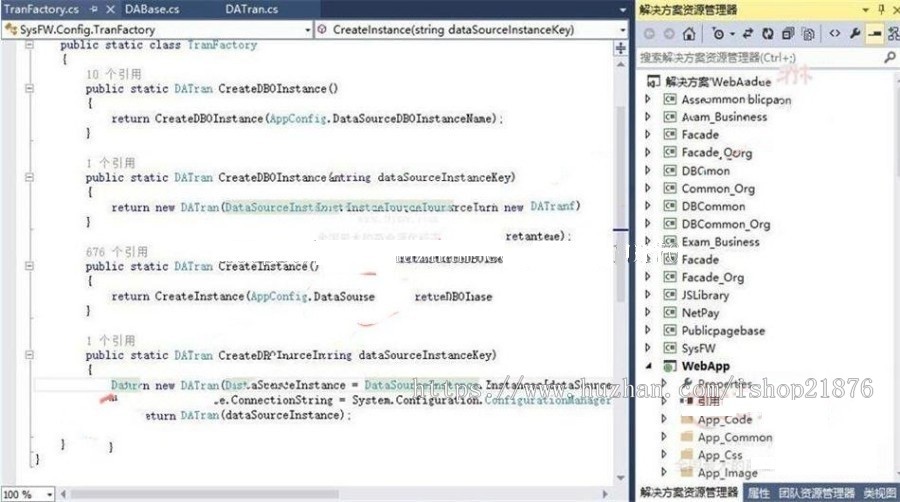Refresh the Solution Explorer tree
Viewport: 900px width, 502px height.
tap(767, 34)
